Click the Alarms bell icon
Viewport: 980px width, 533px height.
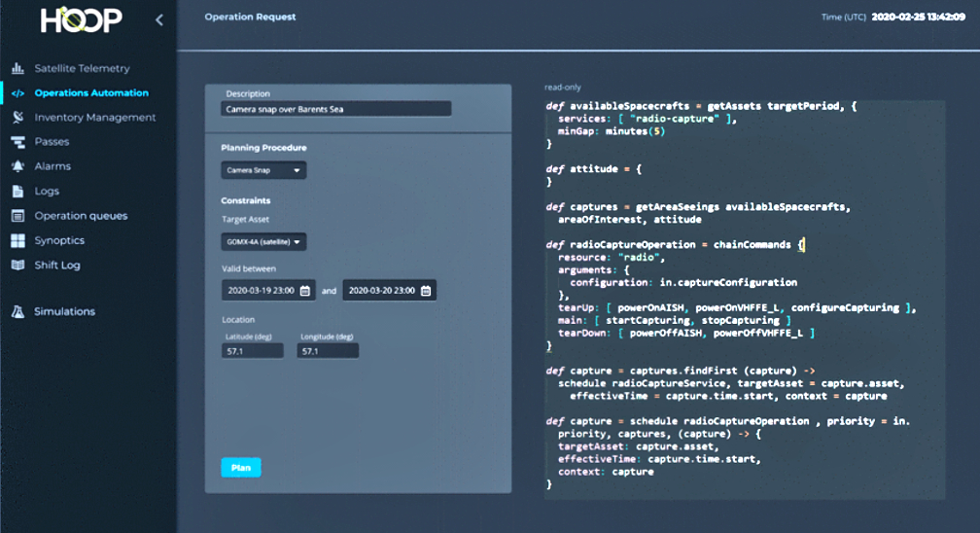[17, 166]
